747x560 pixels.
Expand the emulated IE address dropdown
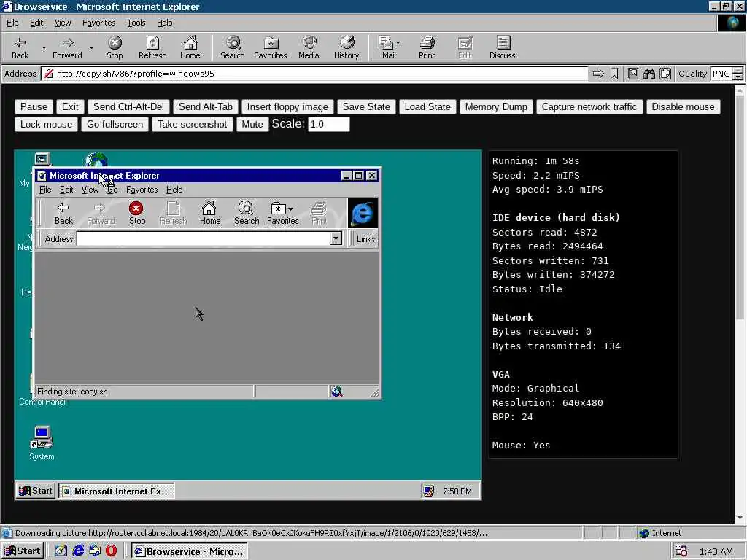(x=336, y=238)
